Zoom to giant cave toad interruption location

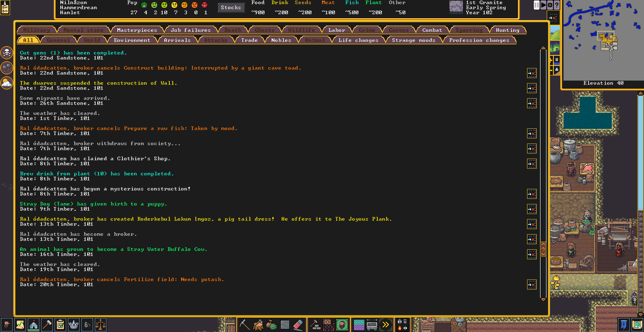[x=532, y=73]
